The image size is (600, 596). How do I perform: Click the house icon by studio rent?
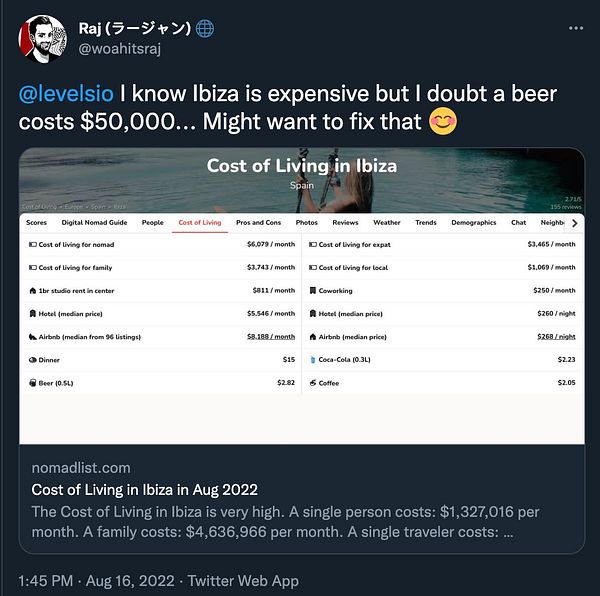tap(31, 290)
